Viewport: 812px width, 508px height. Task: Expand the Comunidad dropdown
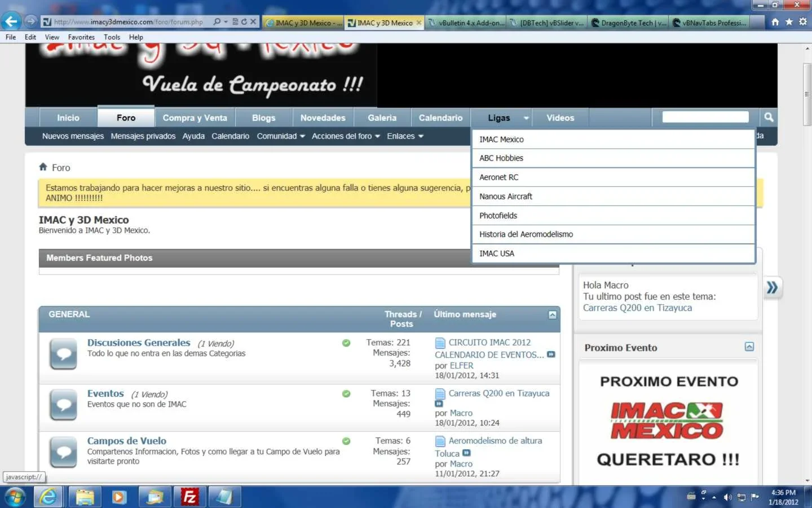[x=302, y=136]
